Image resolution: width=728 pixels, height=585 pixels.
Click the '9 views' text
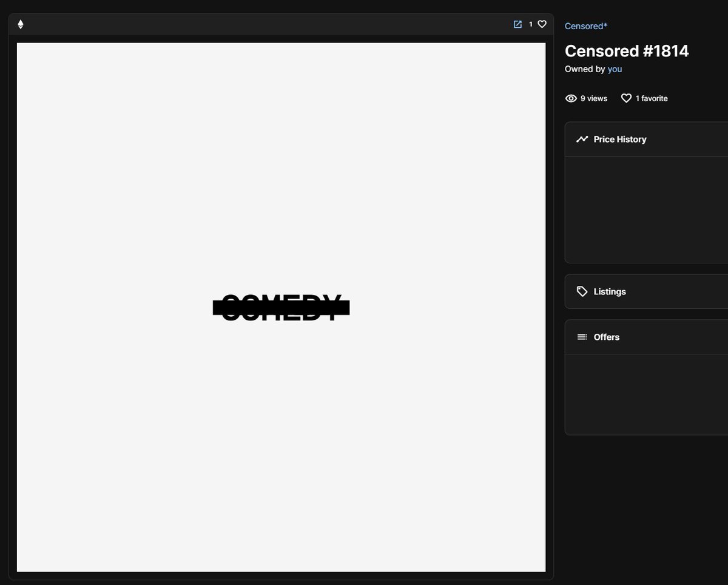pos(594,98)
